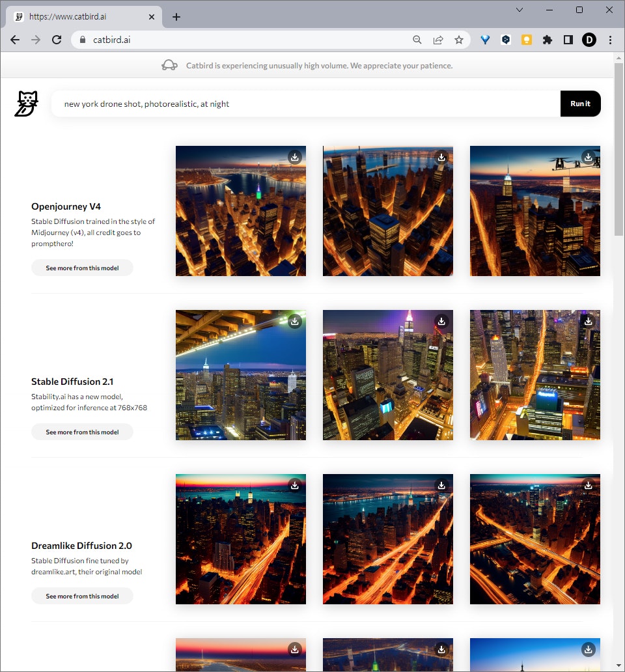This screenshot has height=672, width=625.
Task: Close the catbird.ai tab
Action: (152, 17)
